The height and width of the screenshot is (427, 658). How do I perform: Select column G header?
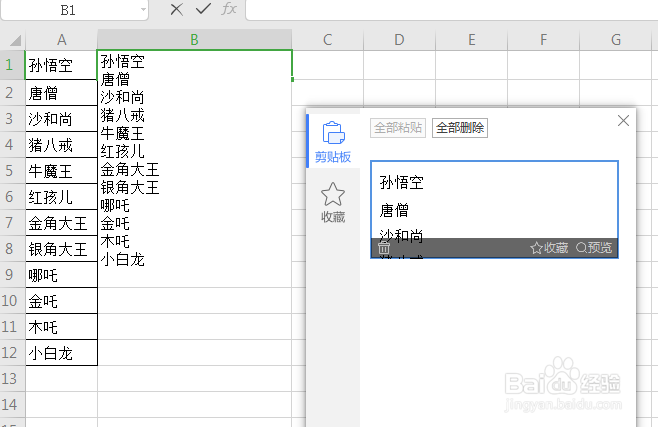point(616,40)
